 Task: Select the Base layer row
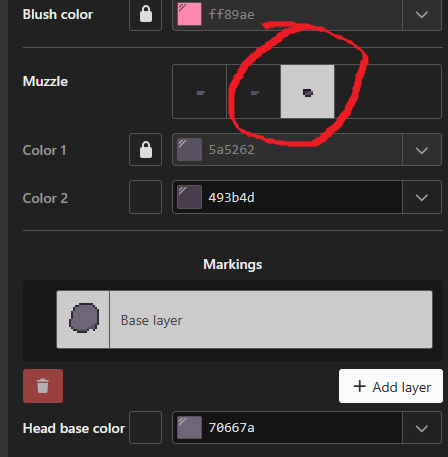coord(245,319)
